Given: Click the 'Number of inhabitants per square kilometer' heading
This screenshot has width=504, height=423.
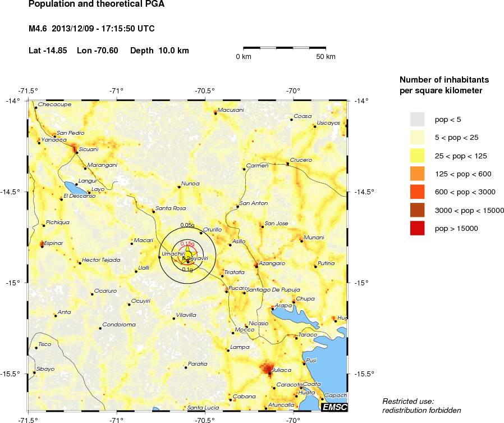Looking at the screenshot, I should [x=444, y=85].
